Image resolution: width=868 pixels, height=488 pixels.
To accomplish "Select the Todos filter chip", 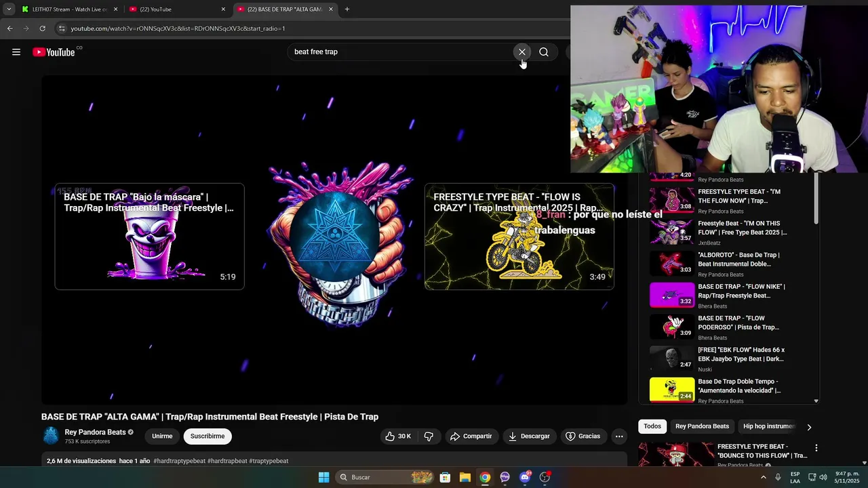I will tap(652, 426).
